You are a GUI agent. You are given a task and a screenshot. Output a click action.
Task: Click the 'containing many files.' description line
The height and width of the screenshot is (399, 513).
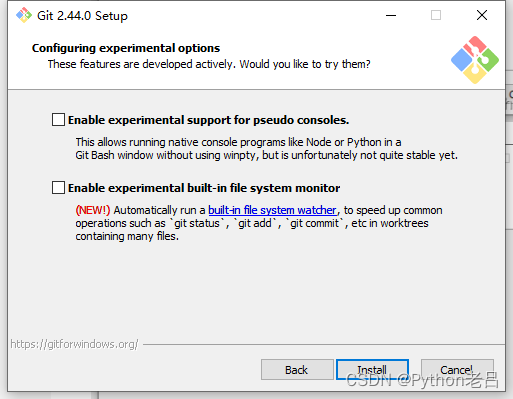pyautogui.click(x=127, y=236)
